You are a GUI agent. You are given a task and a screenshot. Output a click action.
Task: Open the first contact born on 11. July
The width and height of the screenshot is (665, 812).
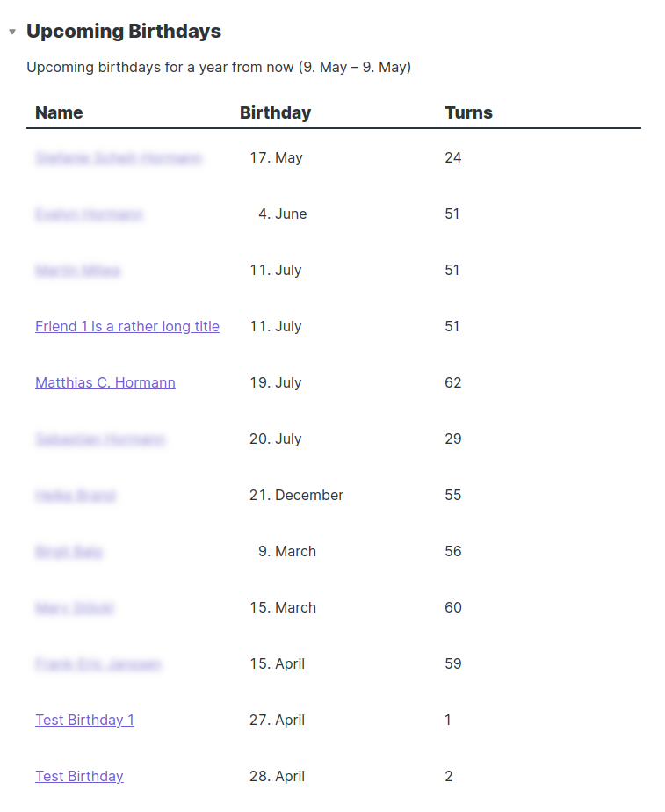tap(78, 270)
